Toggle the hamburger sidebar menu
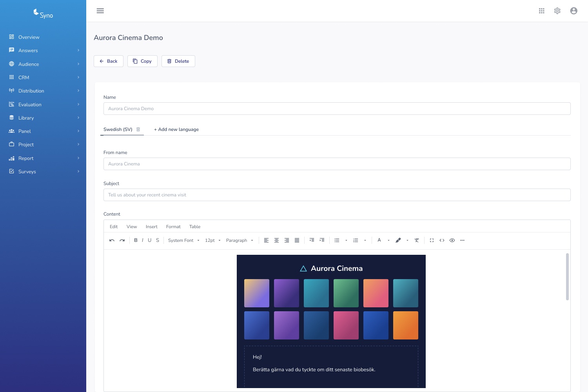 point(100,11)
